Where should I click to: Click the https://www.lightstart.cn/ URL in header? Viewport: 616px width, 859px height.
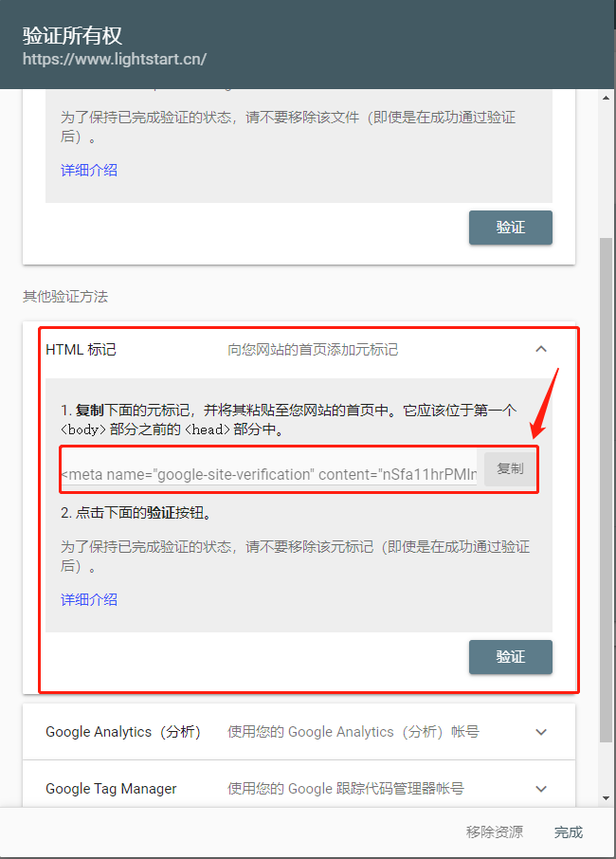pos(115,59)
